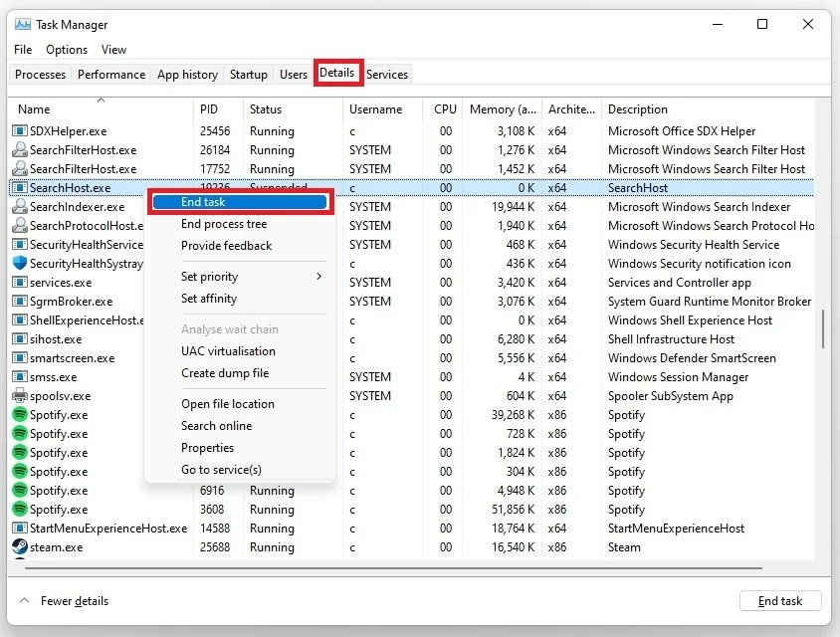Choose End task in context menu
840x637 pixels.
click(x=240, y=202)
